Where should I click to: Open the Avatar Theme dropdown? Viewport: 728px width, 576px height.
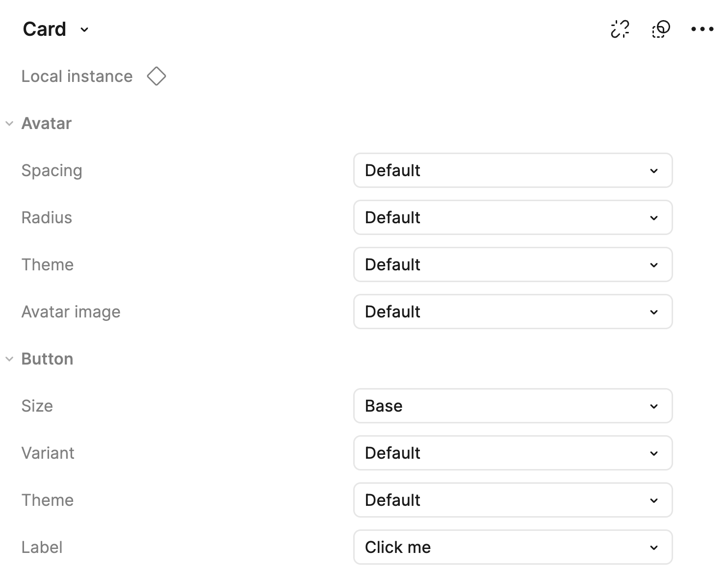pos(513,264)
